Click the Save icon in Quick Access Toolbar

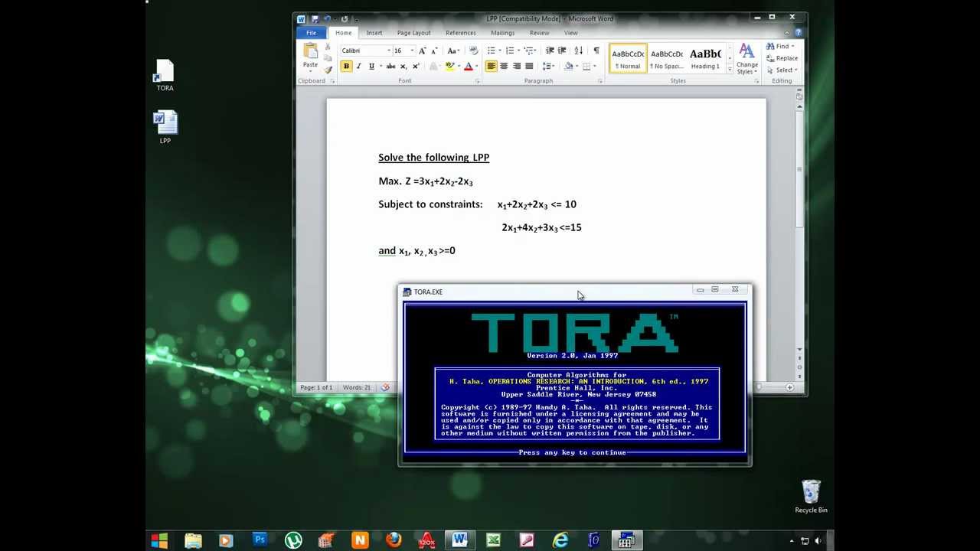point(314,19)
